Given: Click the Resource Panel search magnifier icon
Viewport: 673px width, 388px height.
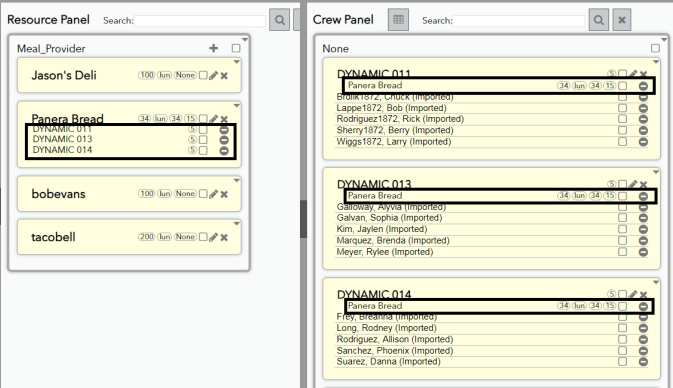Looking at the screenshot, I should click(279, 20).
